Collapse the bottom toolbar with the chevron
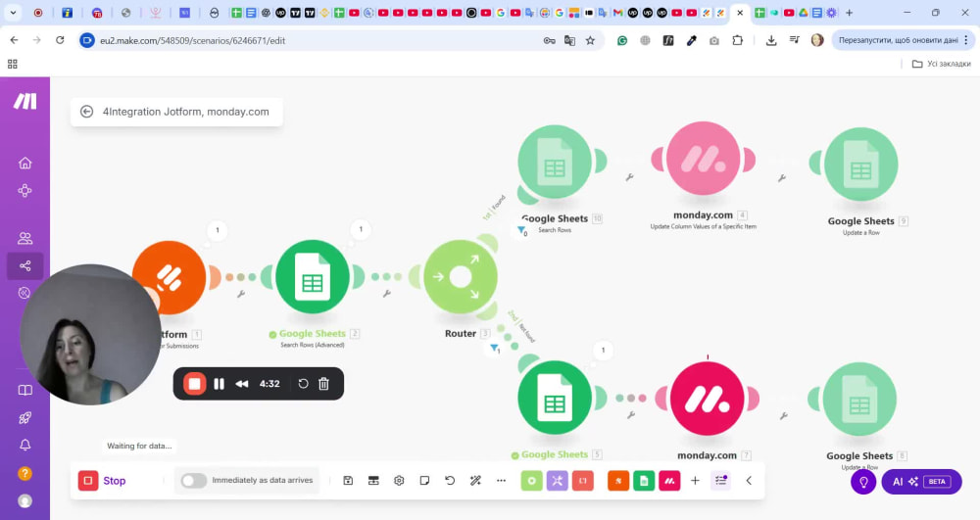Screen dimensions: 980x520 pyautogui.click(x=749, y=481)
